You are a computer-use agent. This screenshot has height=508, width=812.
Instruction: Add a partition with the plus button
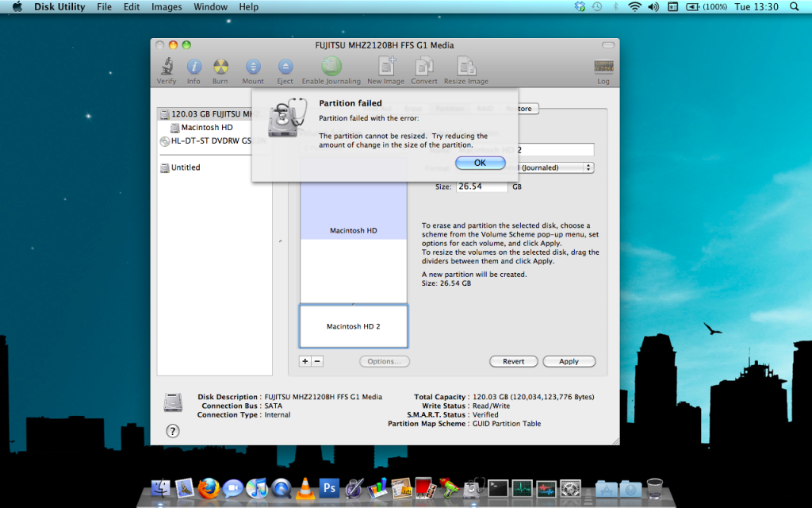(305, 361)
